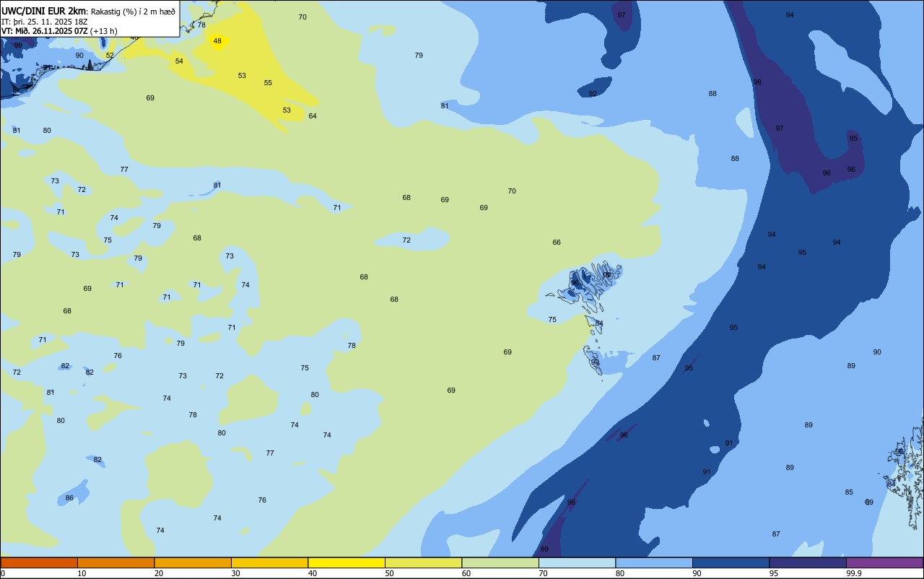Image resolution: width=924 pixels, height=579 pixels.
Task: Click the humidity value 92 on the map
Action: [593, 94]
